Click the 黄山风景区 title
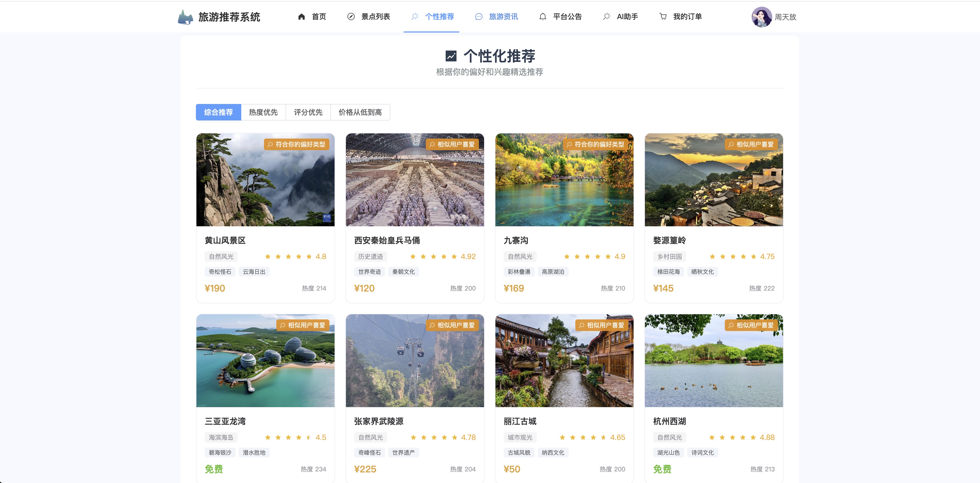This screenshot has width=980, height=483. click(x=225, y=241)
